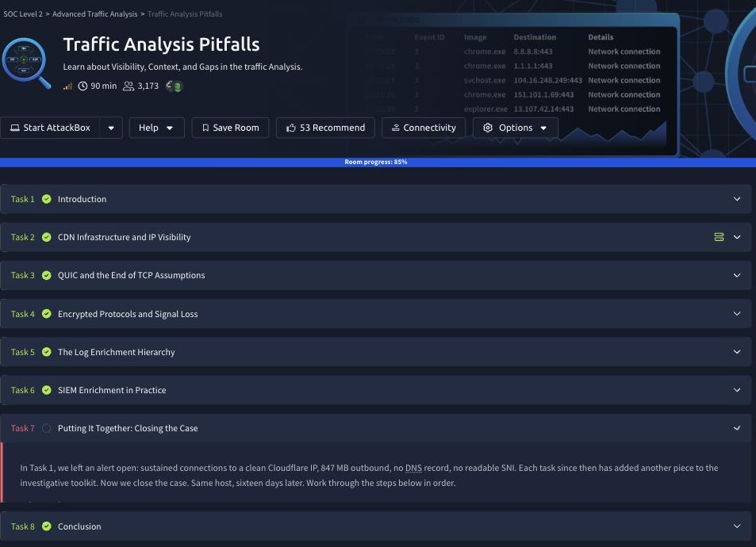Viewport: 756px width, 547px height.
Task: Click Start AttackBox button
Action: (50, 128)
